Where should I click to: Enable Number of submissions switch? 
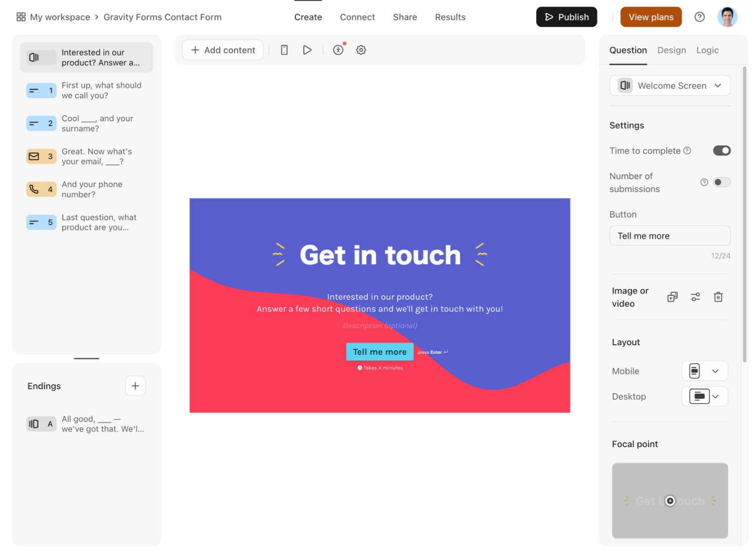722,182
